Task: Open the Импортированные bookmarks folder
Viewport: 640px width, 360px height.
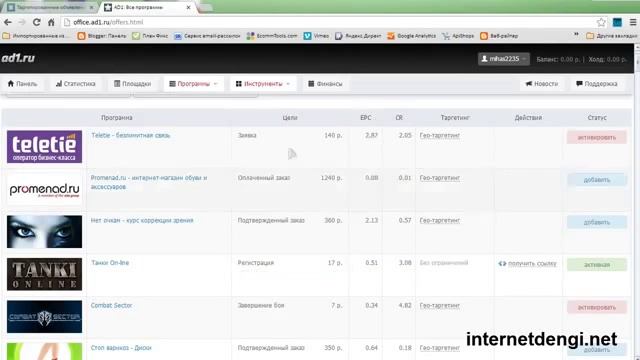Action: [35, 36]
